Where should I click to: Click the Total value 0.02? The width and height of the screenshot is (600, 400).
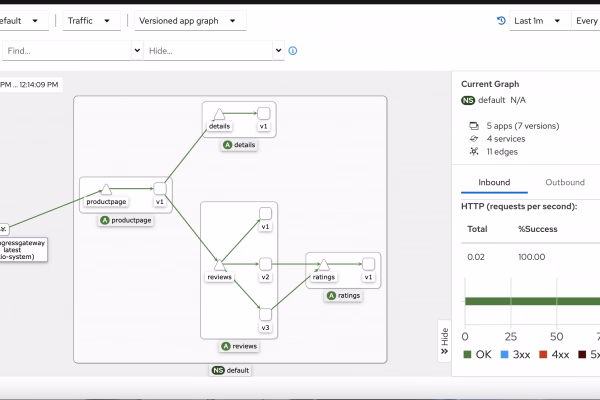(x=476, y=257)
